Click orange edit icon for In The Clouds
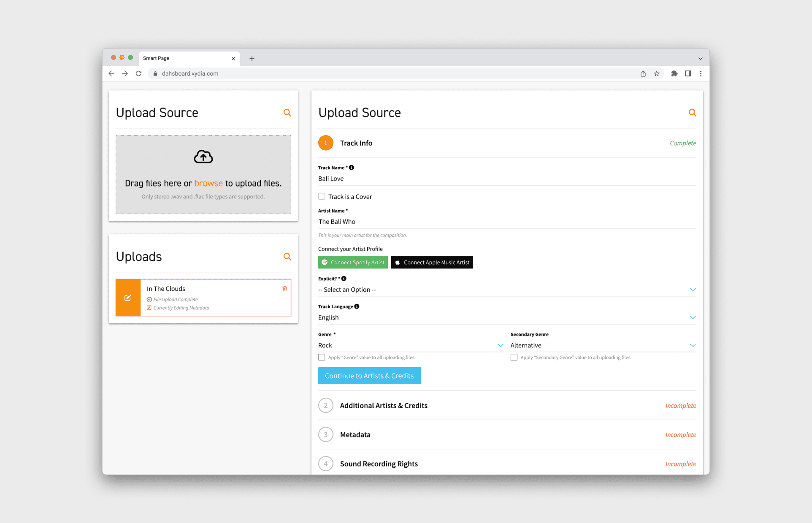812x523 pixels. tap(128, 298)
